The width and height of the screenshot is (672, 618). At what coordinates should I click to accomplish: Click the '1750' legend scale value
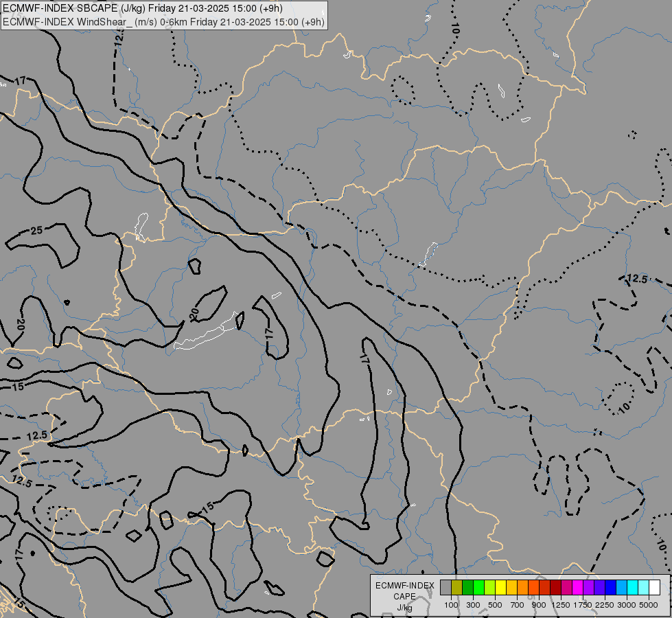[583, 605]
